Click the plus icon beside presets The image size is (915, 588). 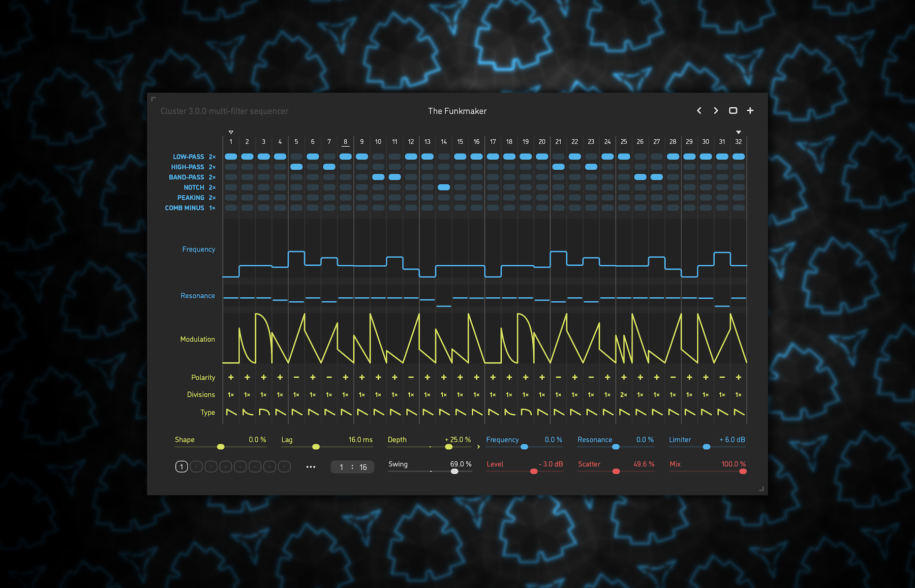click(x=750, y=111)
